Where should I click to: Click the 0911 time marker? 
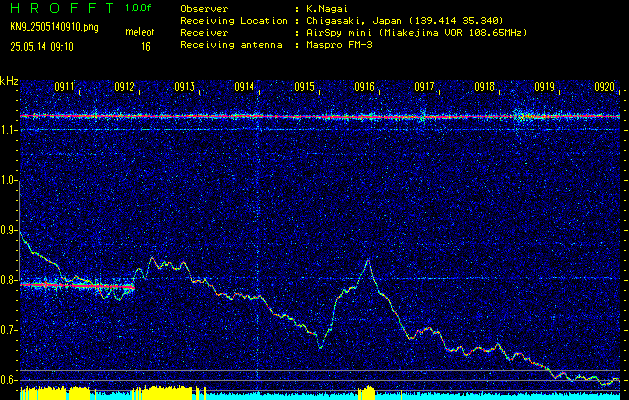pos(65,87)
